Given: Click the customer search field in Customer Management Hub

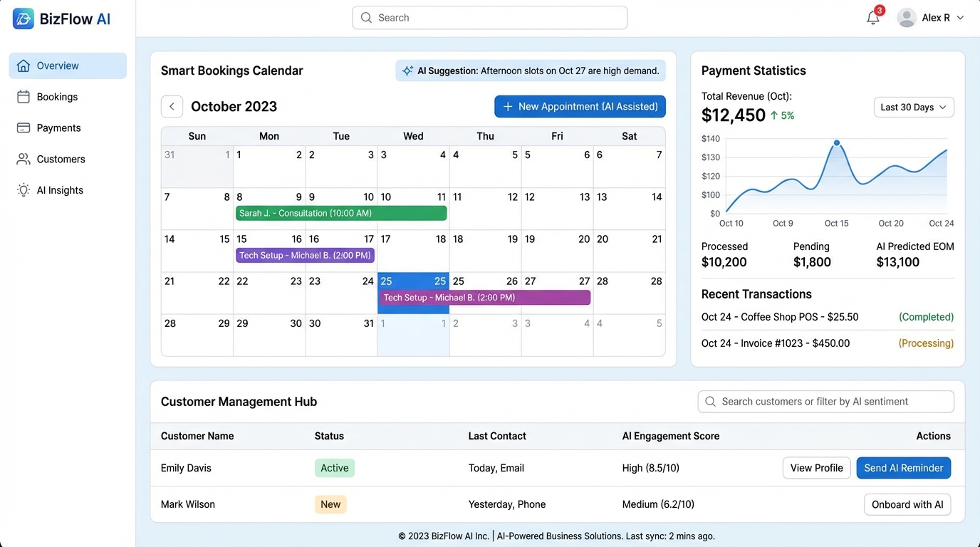Looking at the screenshot, I should (x=825, y=401).
